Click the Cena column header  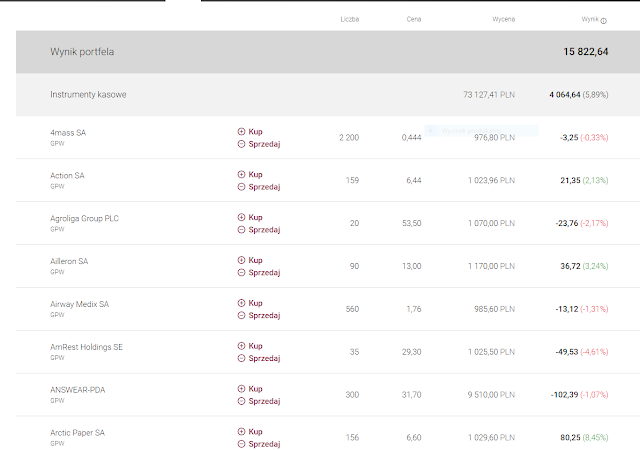(x=414, y=19)
